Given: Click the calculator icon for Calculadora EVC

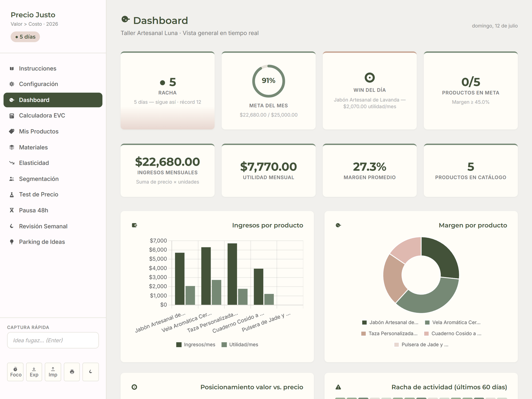Looking at the screenshot, I should (x=12, y=116).
